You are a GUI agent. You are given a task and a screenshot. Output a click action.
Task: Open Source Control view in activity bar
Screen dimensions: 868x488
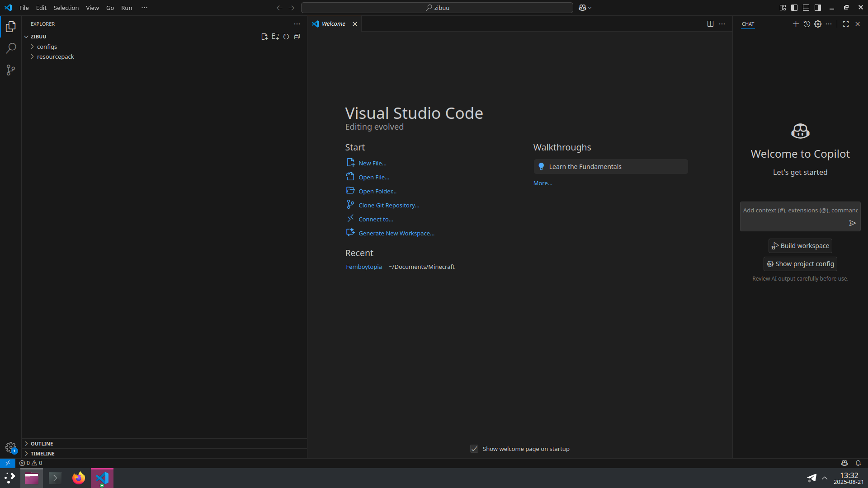[x=11, y=70]
